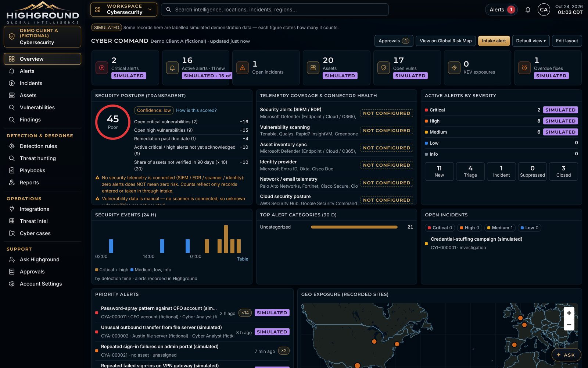Zoom in on the geo exposure map
The width and height of the screenshot is (588, 368).
[569, 313]
